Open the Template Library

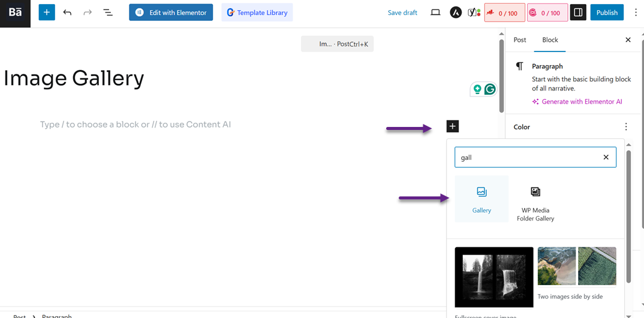tap(257, 13)
